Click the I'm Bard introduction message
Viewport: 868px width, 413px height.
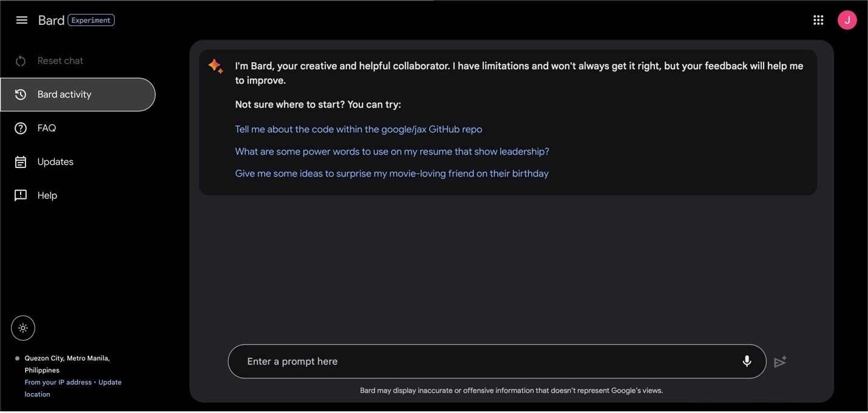pyautogui.click(x=519, y=73)
